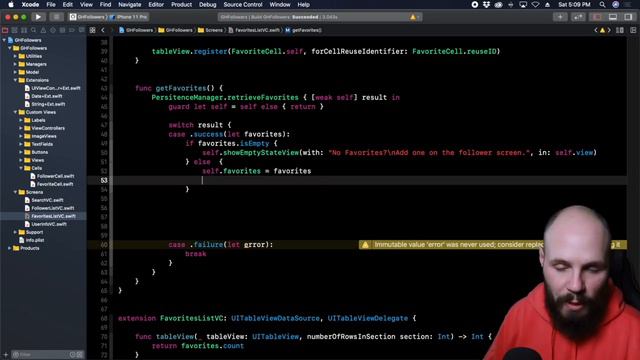Open Info.plist in navigator

31,240
